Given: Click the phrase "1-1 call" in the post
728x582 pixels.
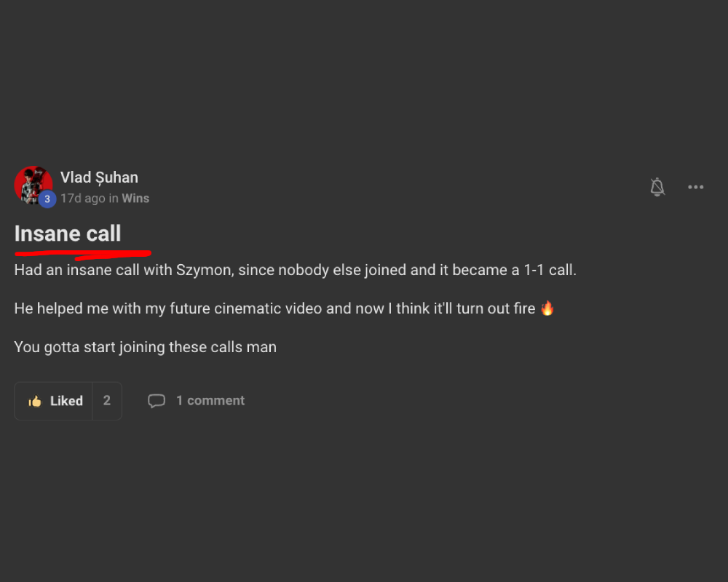Looking at the screenshot, I should coord(549,270).
